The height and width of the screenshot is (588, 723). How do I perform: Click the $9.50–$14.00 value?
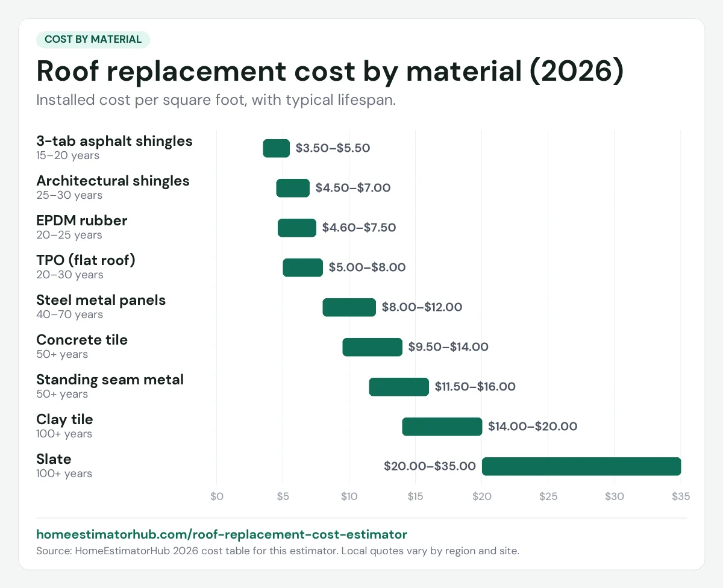(448, 347)
